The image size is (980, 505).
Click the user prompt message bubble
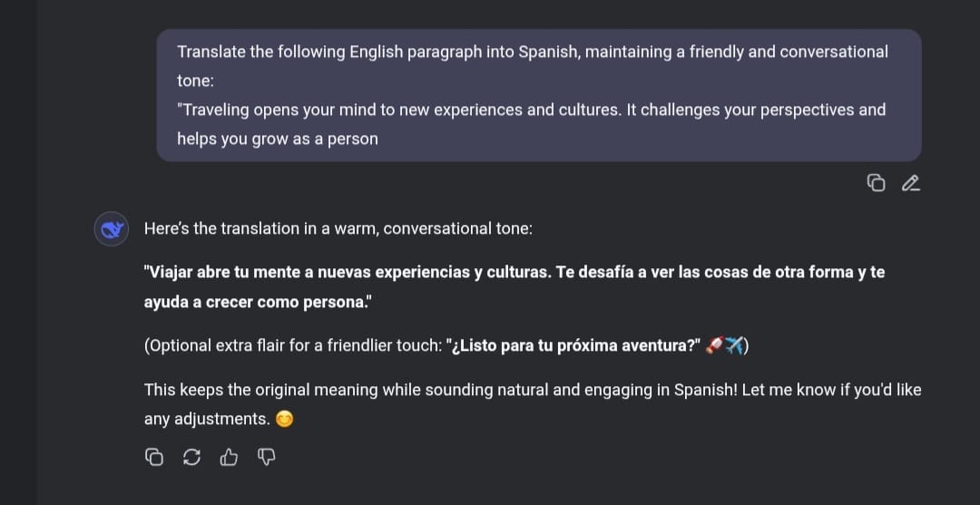coord(539,95)
